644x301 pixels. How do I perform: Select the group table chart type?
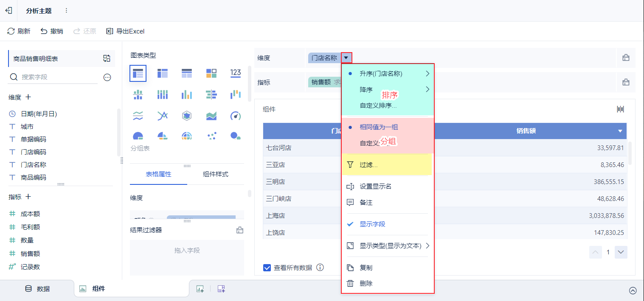tap(138, 73)
